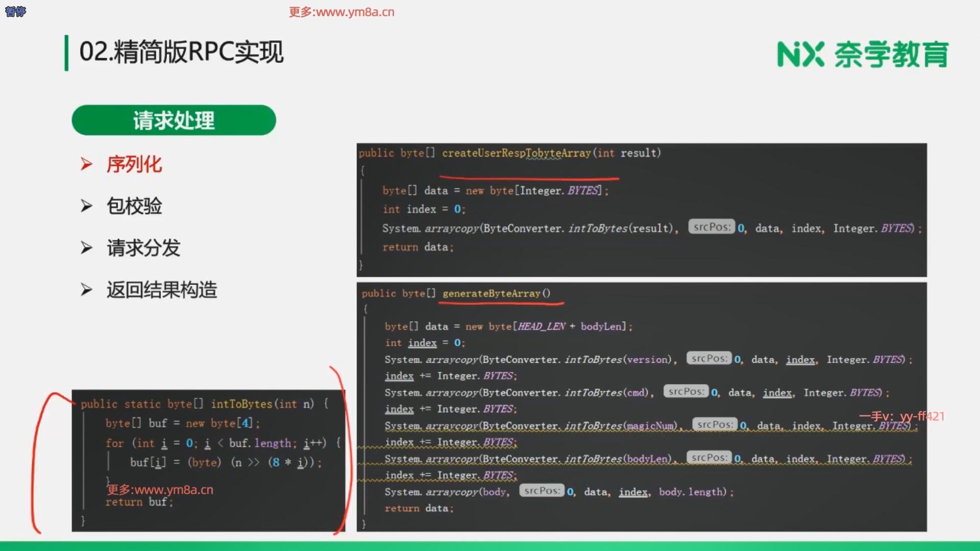Click the arrow bullet beside 请求分发

(87, 248)
